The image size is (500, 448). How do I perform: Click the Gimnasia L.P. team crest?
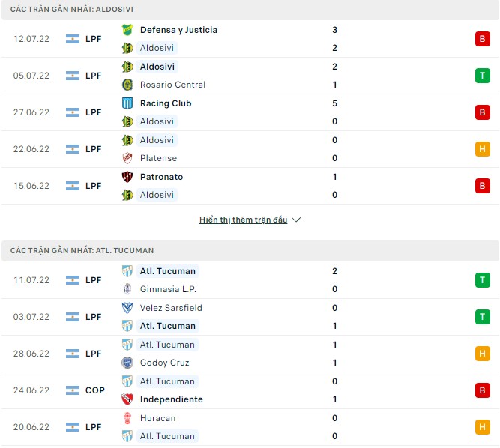(x=127, y=289)
